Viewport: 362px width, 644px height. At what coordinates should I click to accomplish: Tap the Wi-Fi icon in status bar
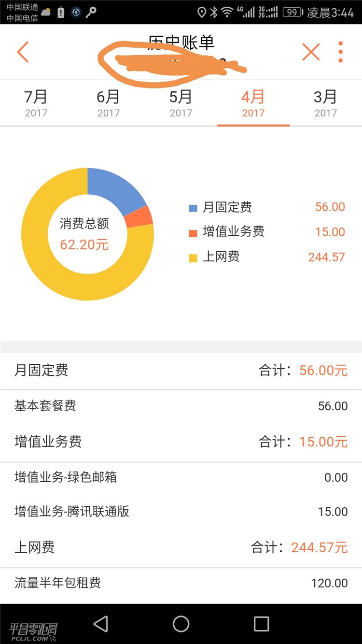pyautogui.click(x=227, y=12)
